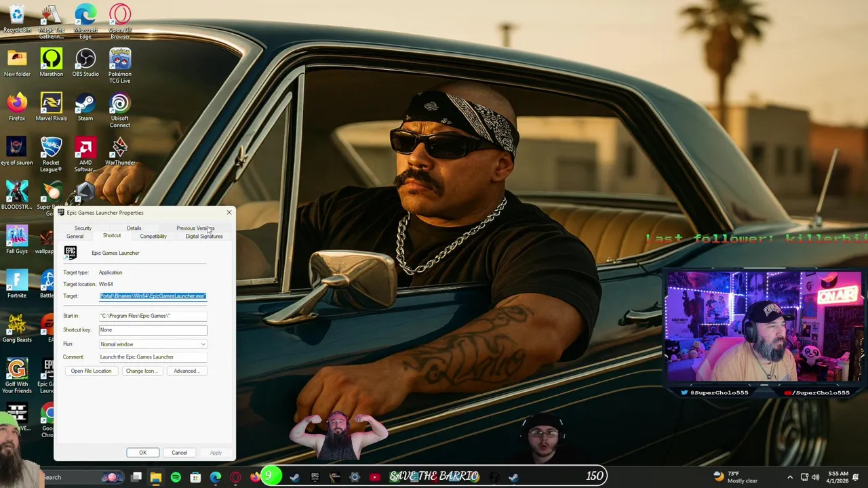Screen dimensions: 868x488
Task: Select the AMD Software desktop icon
Action: (85, 155)
